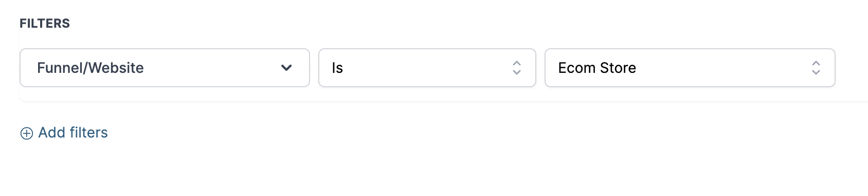The height and width of the screenshot is (196, 868).
Task: Add another filter with Add filters link
Action: (64, 133)
